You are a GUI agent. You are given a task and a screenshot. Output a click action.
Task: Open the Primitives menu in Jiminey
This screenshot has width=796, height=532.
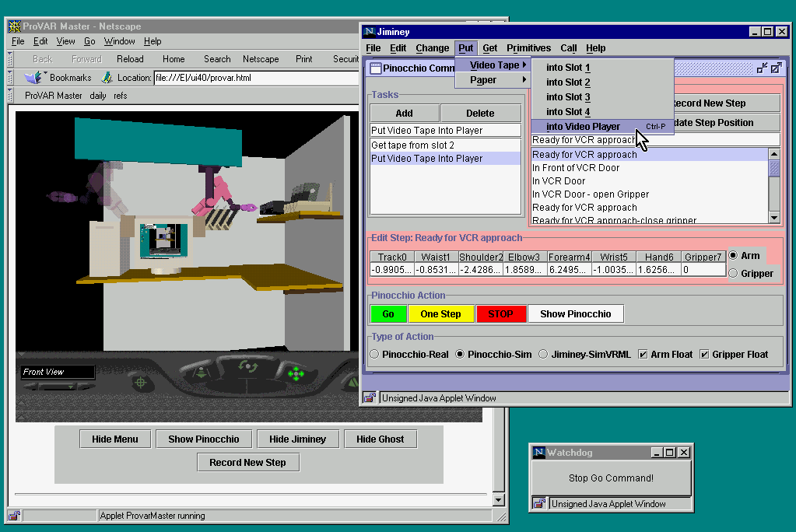528,48
